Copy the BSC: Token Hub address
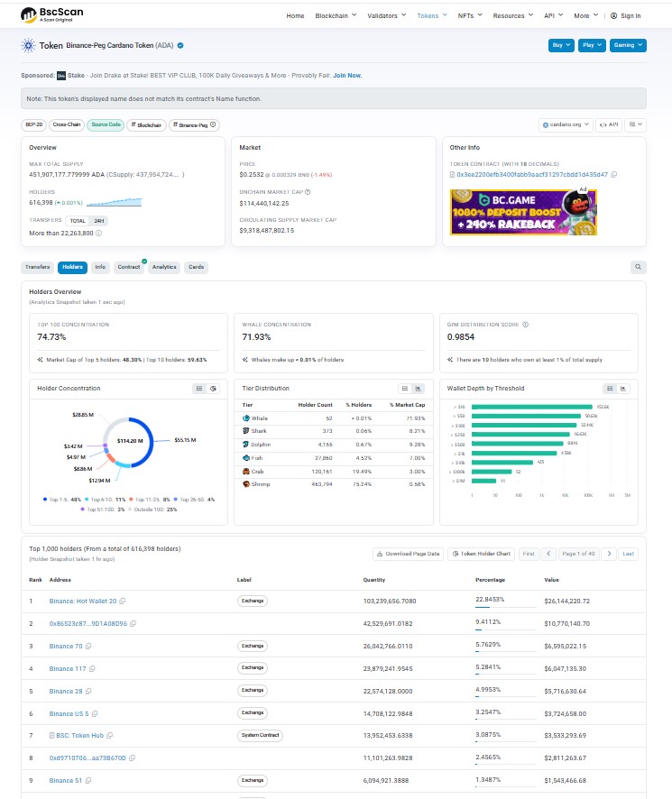 (110, 735)
